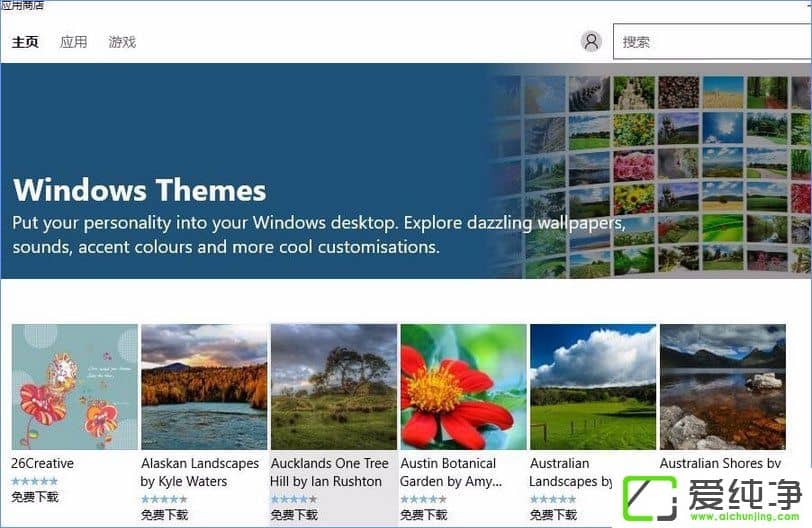Viewport: 812px width, 528px height.
Task: Switch to the 主页 tab
Action: [x=25, y=42]
